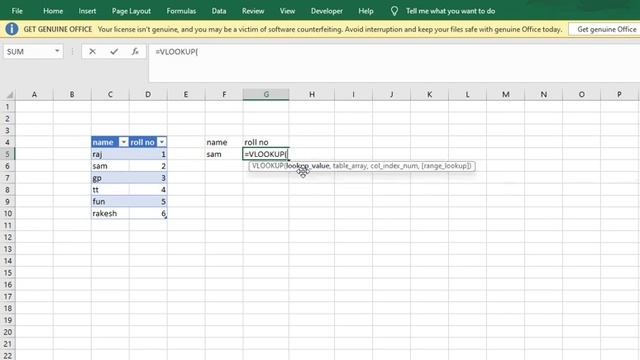Select the 'name' label in column F
This screenshot has height=360, width=640.
(x=224, y=142)
